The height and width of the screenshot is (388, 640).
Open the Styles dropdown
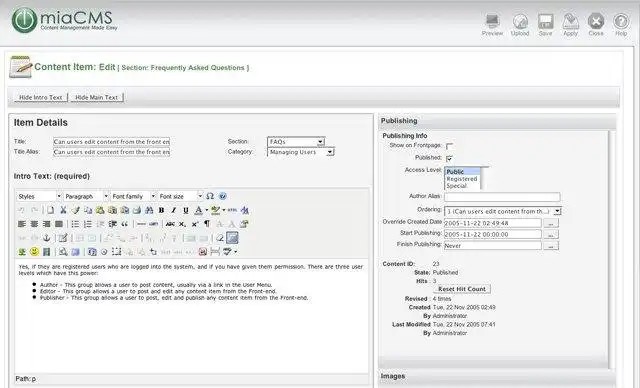pos(39,196)
